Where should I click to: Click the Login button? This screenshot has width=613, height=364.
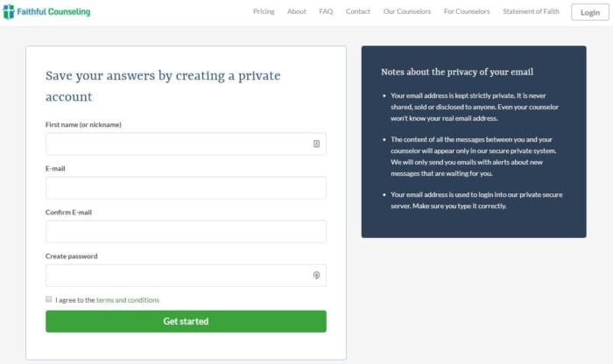(x=590, y=12)
